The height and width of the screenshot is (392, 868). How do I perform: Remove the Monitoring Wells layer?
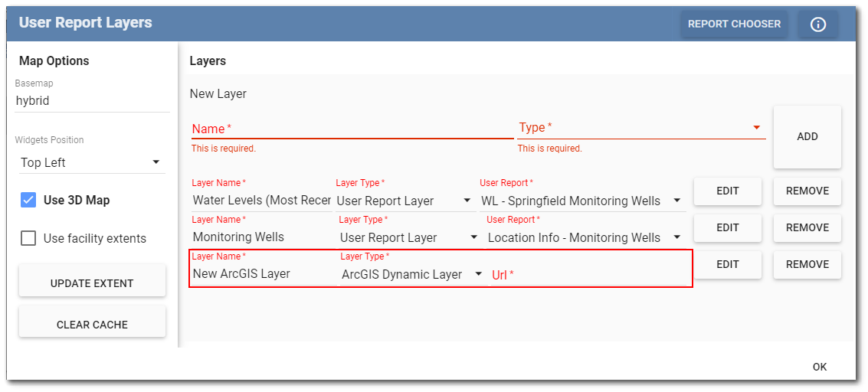click(x=807, y=228)
